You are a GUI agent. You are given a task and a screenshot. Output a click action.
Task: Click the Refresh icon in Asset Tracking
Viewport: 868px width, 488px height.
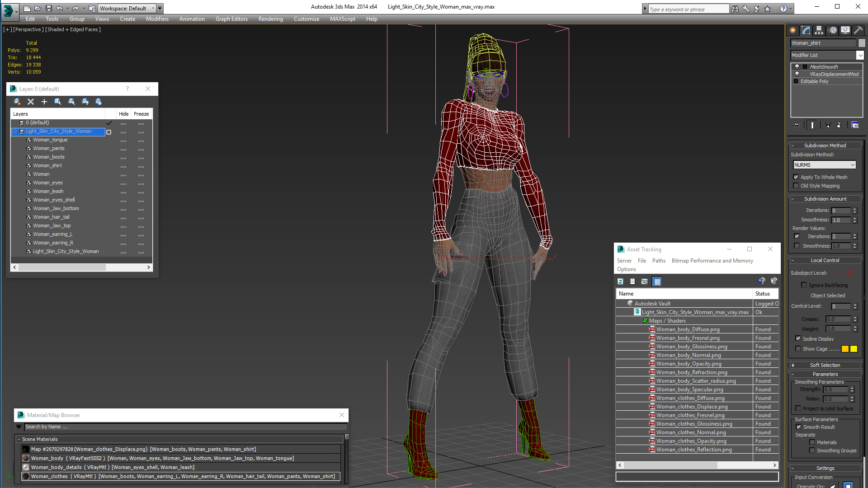click(621, 282)
